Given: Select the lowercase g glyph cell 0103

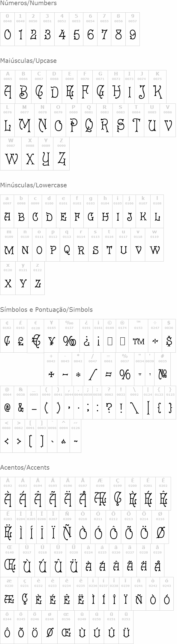Looking at the screenshot, I should [91, 211].
